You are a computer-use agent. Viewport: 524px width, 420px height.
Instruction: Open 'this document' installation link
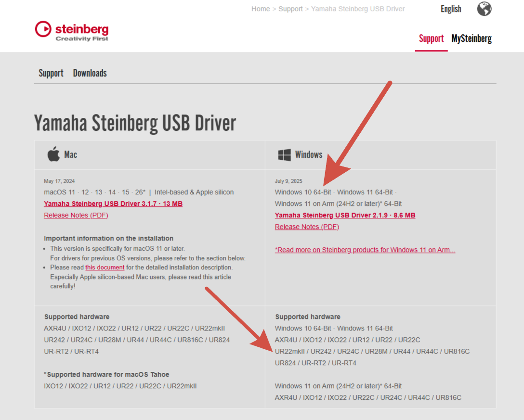(105, 267)
